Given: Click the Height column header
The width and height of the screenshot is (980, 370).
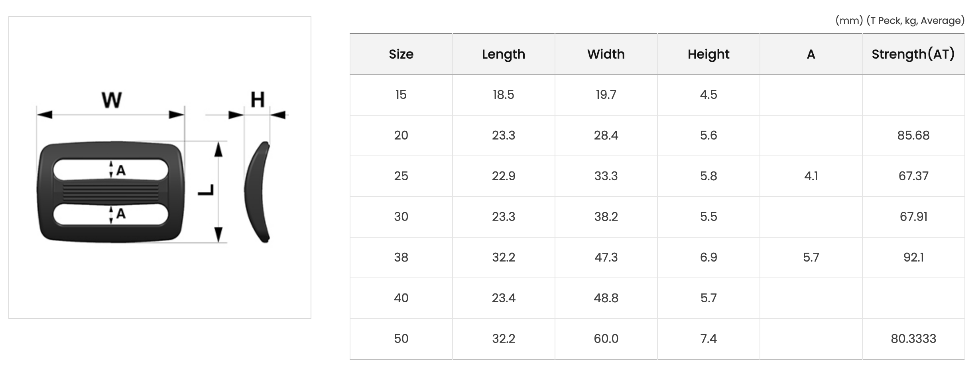Looking at the screenshot, I should coord(708,54).
